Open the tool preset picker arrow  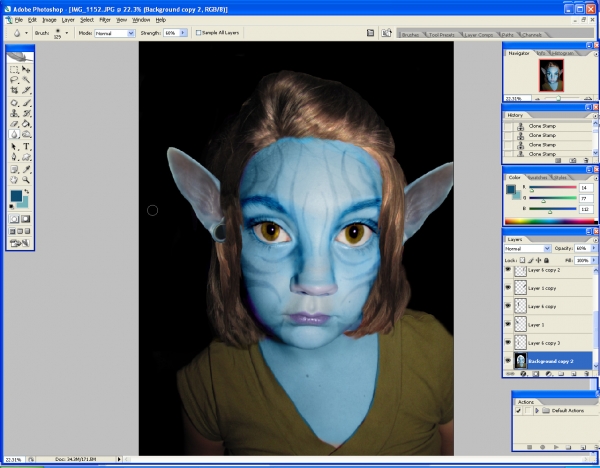pyautogui.click(x=26, y=33)
